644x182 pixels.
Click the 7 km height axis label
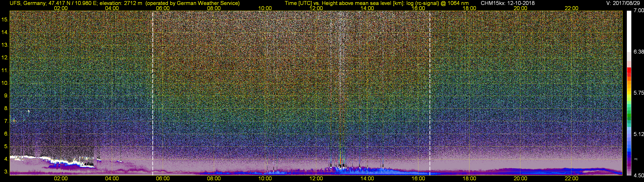(x=6, y=121)
